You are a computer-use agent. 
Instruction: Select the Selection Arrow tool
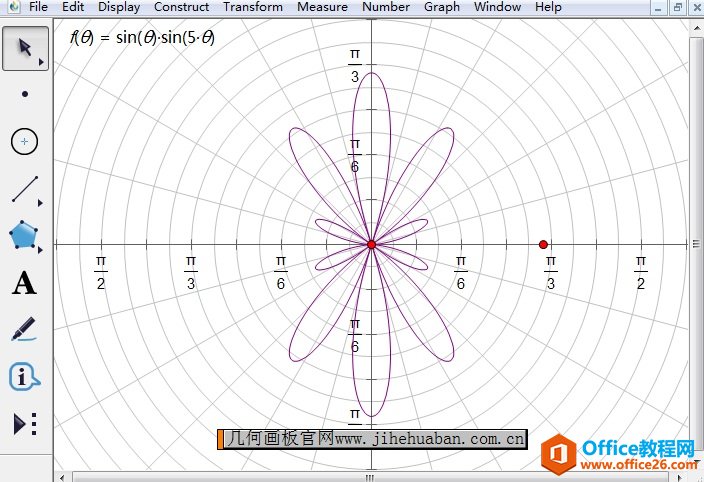[x=25, y=48]
